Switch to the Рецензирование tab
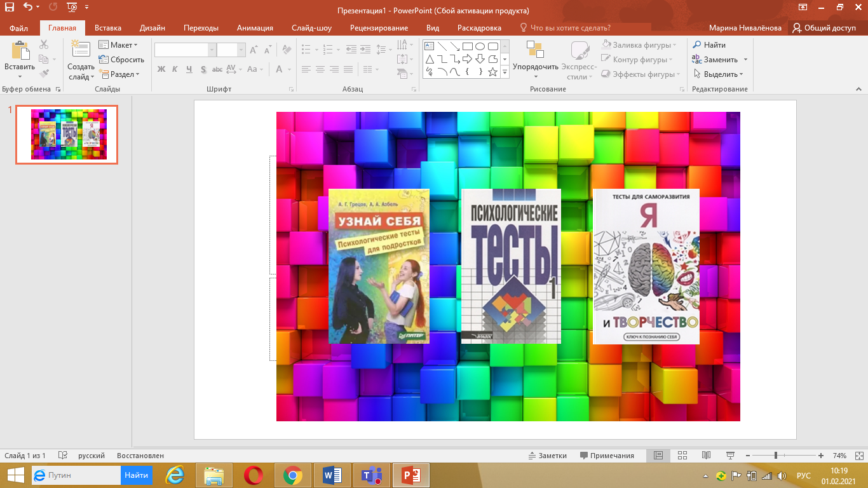This screenshot has height=488, width=868. tap(379, 28)
